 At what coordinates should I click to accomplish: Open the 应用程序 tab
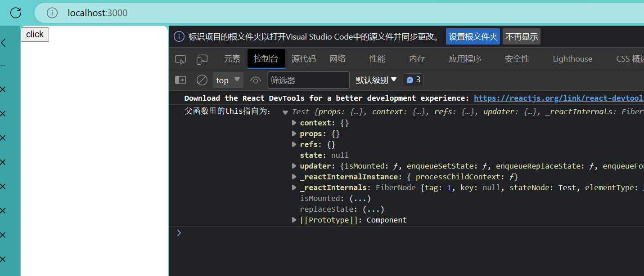point(465,59)
